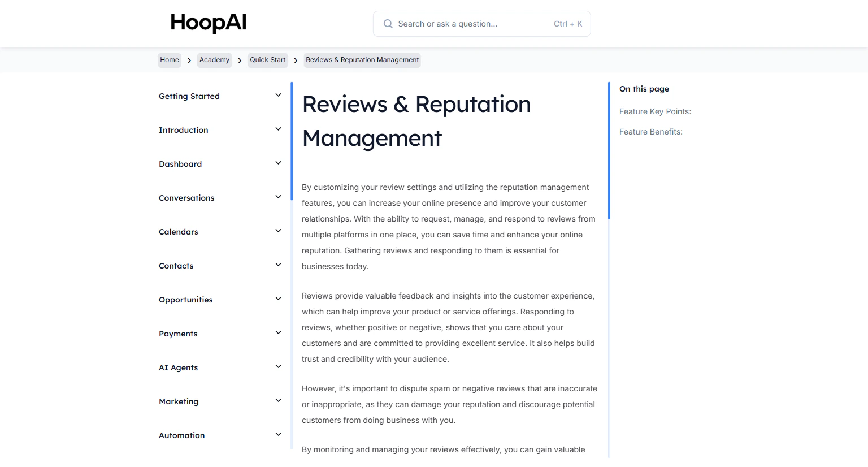Expand the Automation section
This screenshot has width=868, height=467.
278,434
